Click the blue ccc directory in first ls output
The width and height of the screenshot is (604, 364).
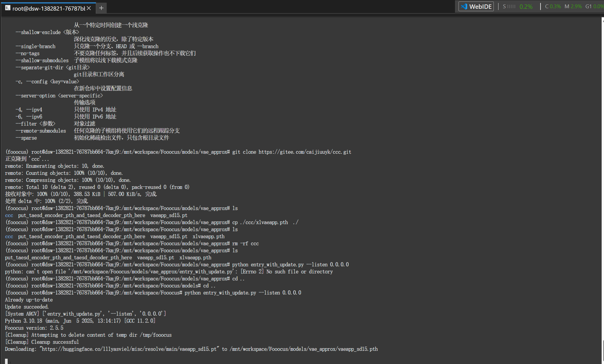9,215
